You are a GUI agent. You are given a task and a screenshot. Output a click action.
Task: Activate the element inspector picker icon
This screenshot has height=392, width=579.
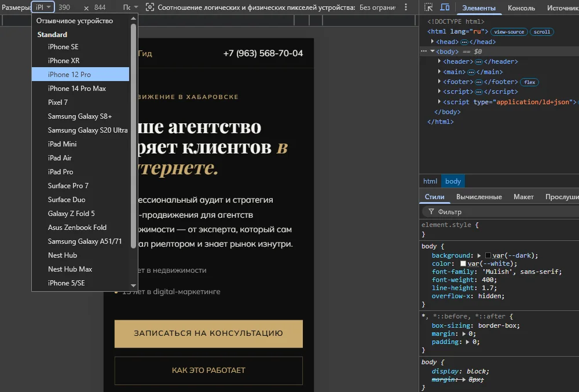[x=428, y=7]
